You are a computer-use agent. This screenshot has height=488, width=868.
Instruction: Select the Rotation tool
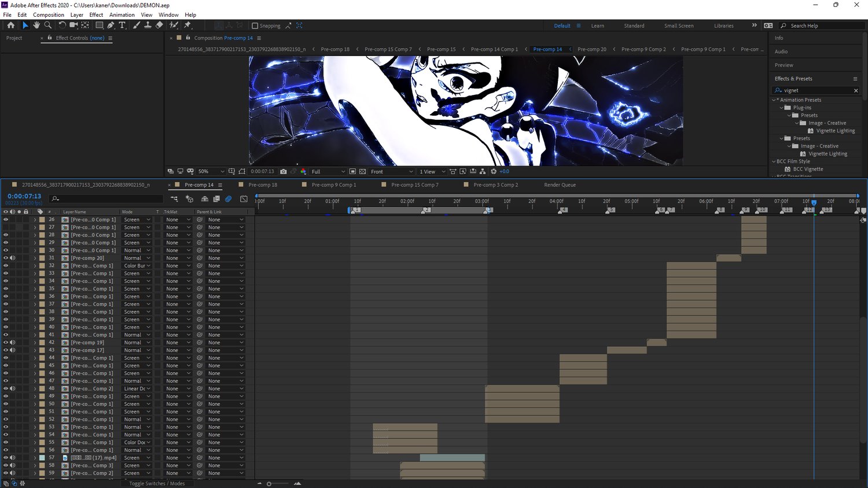(x=62, y=25)
